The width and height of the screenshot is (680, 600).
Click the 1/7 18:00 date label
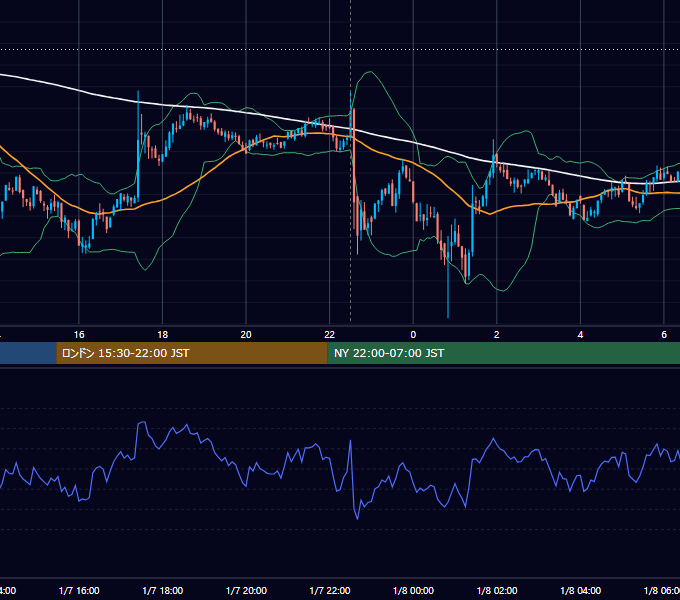pyautogui.click(x=163, y=591)
